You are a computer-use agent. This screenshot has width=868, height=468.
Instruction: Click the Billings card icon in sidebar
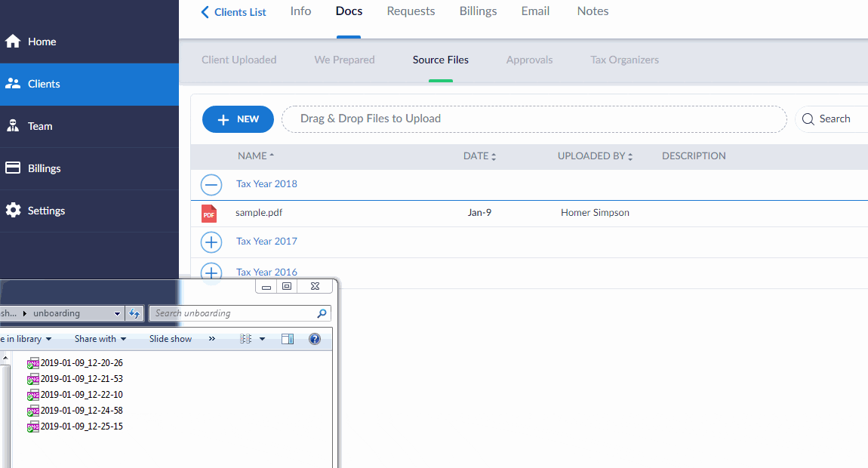(13, 168)
